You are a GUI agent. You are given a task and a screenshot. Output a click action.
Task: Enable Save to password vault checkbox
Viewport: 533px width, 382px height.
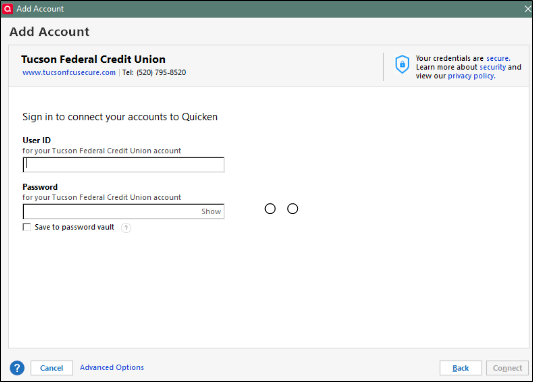click(x=27, y=227)
